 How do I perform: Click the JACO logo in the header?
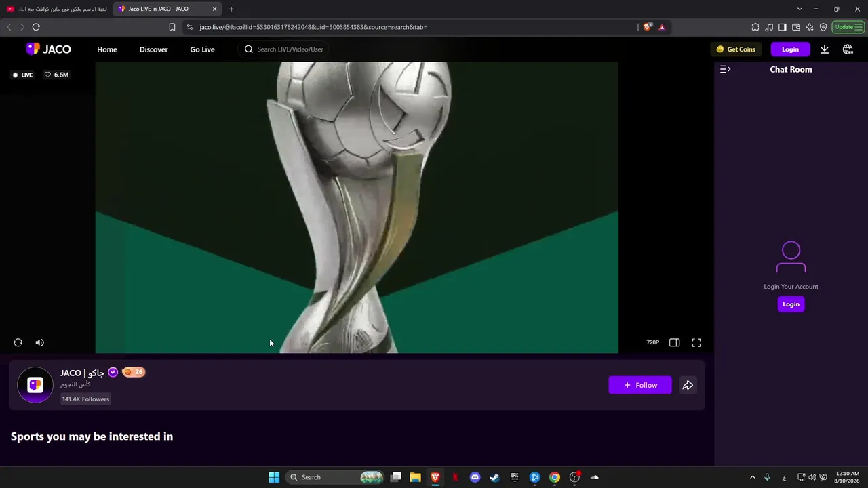coord(48,49)
